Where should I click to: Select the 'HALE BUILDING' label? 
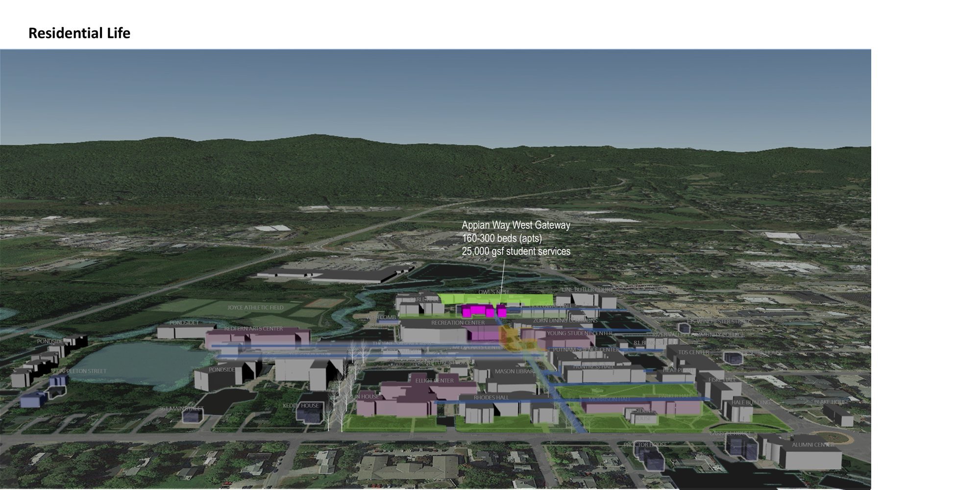pos(751,402)
